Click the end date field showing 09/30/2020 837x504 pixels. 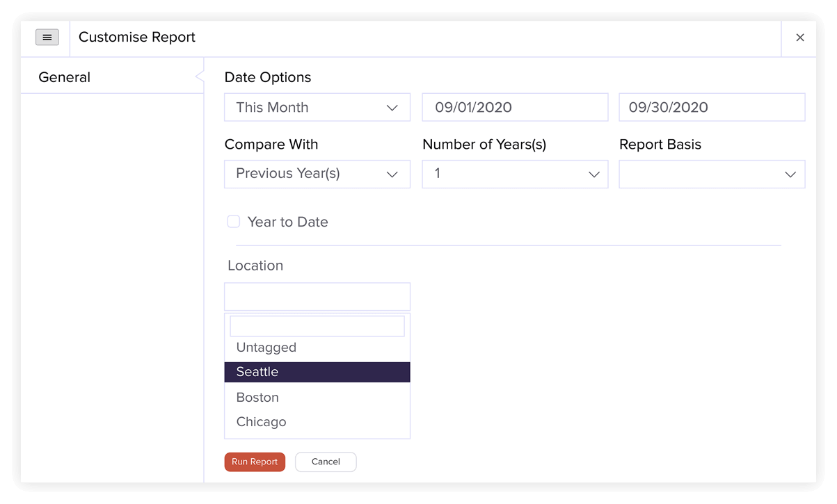[x=712, y=107]
